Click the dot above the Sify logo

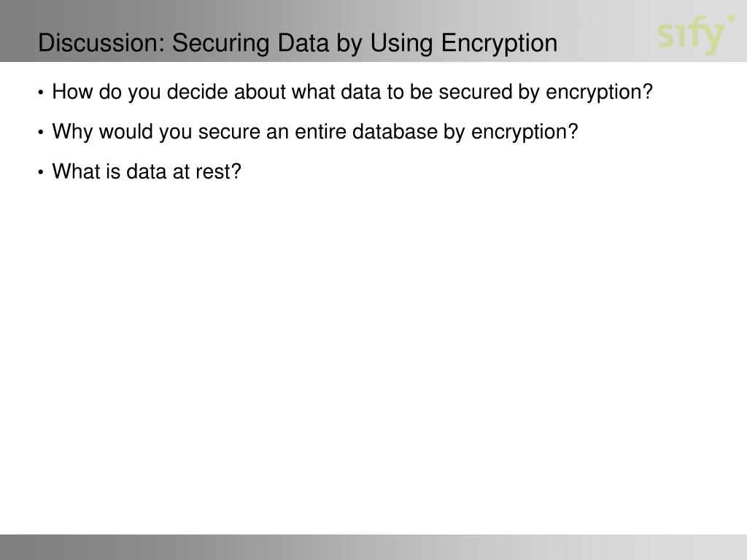[x=730, y=16]
